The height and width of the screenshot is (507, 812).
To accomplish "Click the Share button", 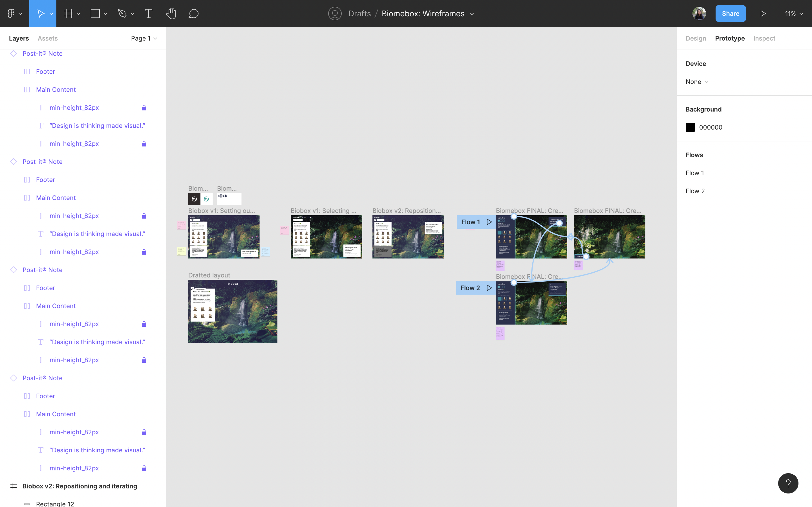I will pos(730,14).
